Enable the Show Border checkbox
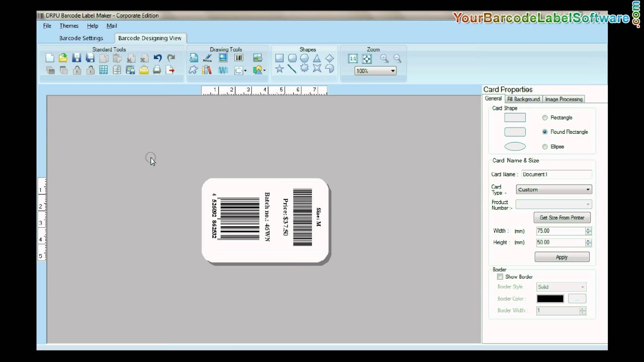Image resolution: width=644 pixels, height=362 pixels. coord(500,277)
